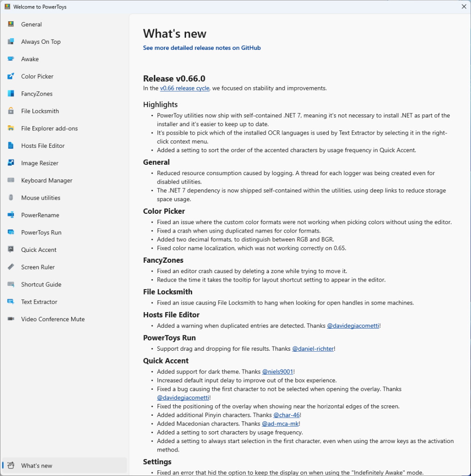The height and width of the screenshot is (476, 471).
Task: Open @ad-mca-mk profile link
Action: tap(280, 424)
